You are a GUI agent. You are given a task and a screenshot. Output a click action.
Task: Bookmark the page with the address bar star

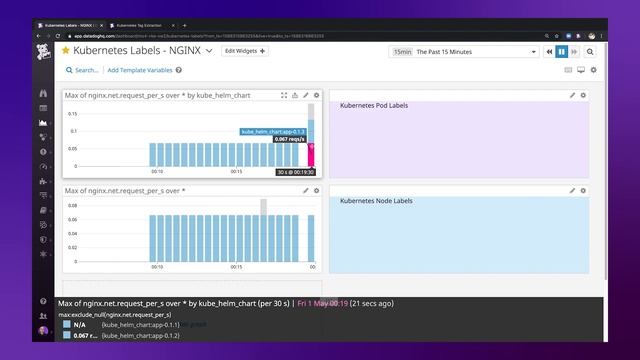556,36
